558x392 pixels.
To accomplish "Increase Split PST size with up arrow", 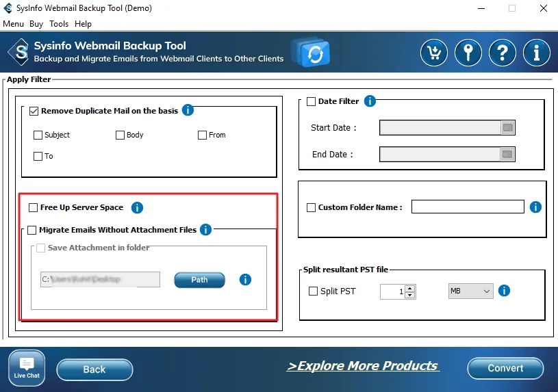I will (410, 289).
